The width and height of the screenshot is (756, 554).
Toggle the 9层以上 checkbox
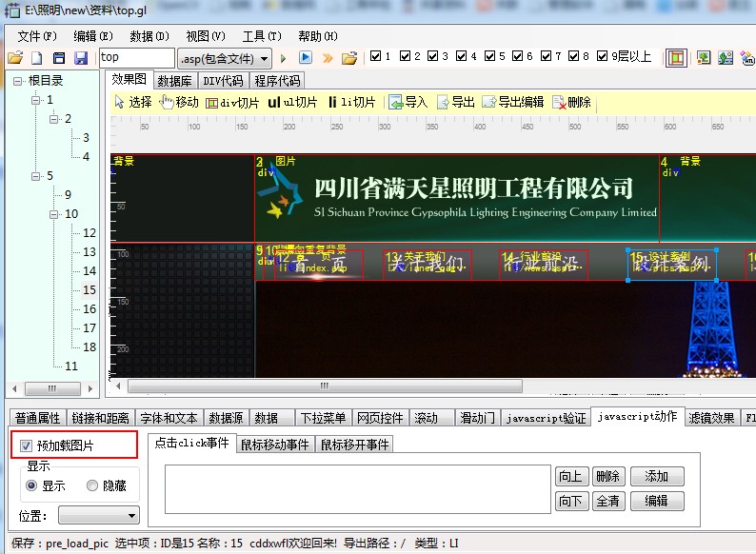[x=602, y=56]
